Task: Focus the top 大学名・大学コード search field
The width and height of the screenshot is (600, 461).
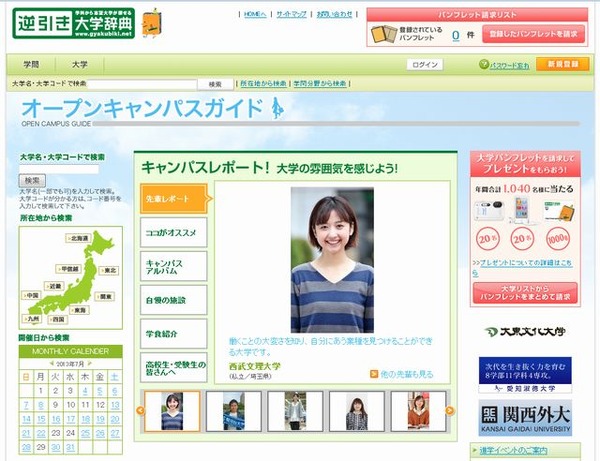Action: (142, 84)
